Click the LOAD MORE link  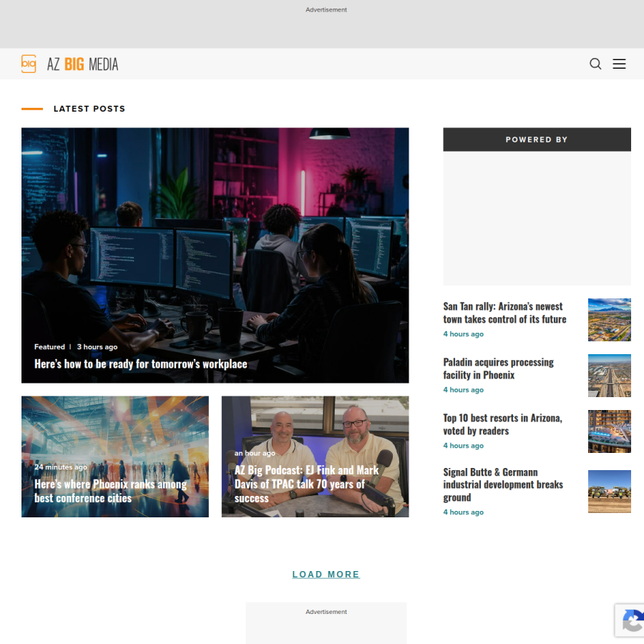[326, 574]
